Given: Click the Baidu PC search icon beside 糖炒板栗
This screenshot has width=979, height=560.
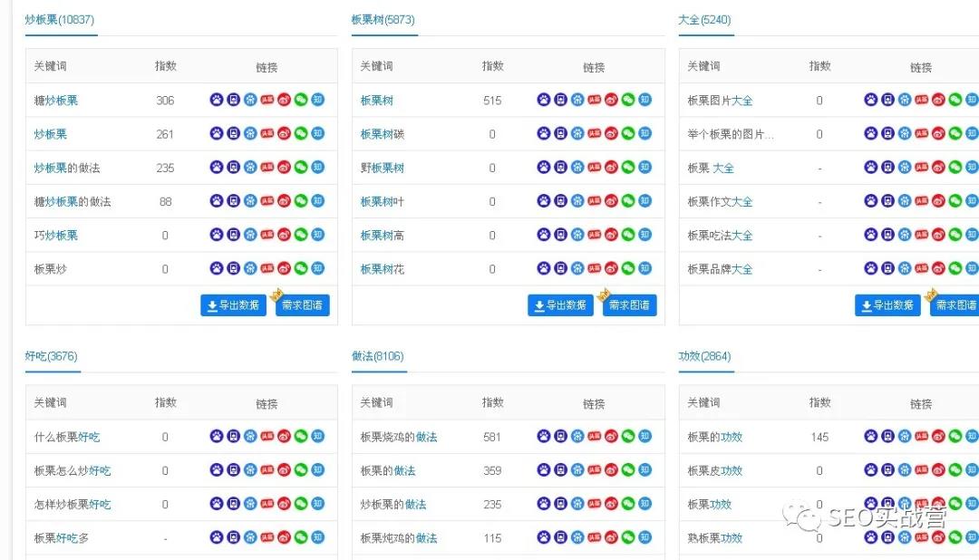Looking at the screenshot, I should [216, 101].
